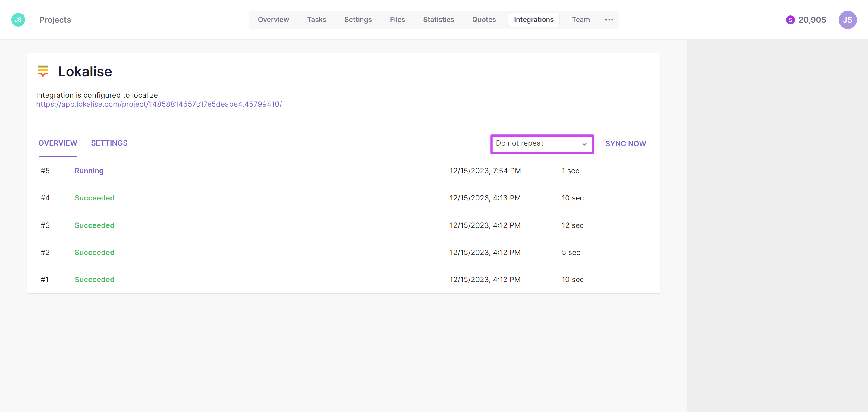Viewport: 868px width, 412px height.
Task: Switch to the SETTINGS integration sub-tab
Action: 109,143
